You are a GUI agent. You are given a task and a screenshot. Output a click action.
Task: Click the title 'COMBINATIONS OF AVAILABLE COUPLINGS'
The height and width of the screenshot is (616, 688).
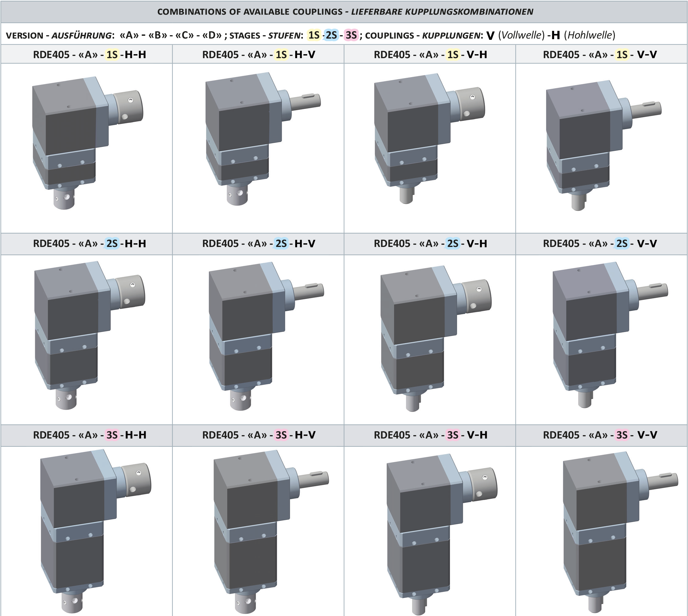(250, 12)
